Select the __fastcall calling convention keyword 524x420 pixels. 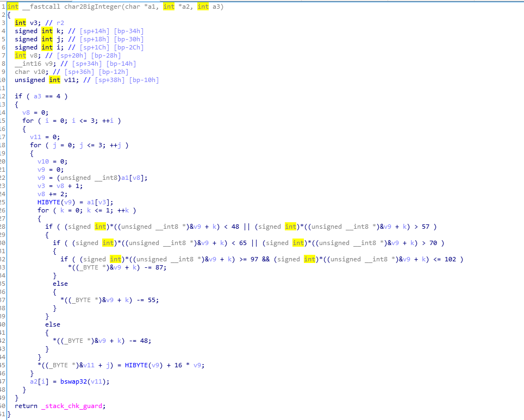click(x=41, y=7)
